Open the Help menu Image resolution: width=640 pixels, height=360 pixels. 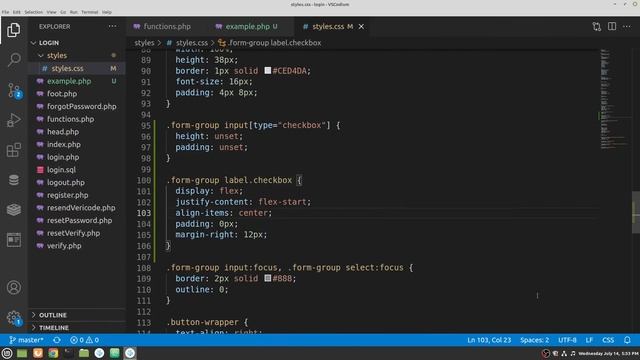pyautogui.click(x=107, y=12)
